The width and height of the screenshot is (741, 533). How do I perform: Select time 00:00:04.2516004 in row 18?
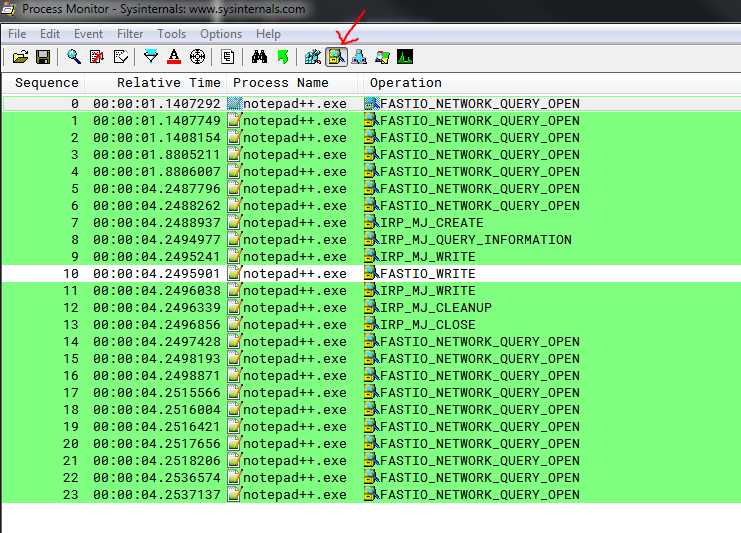(x=156, y=410)
